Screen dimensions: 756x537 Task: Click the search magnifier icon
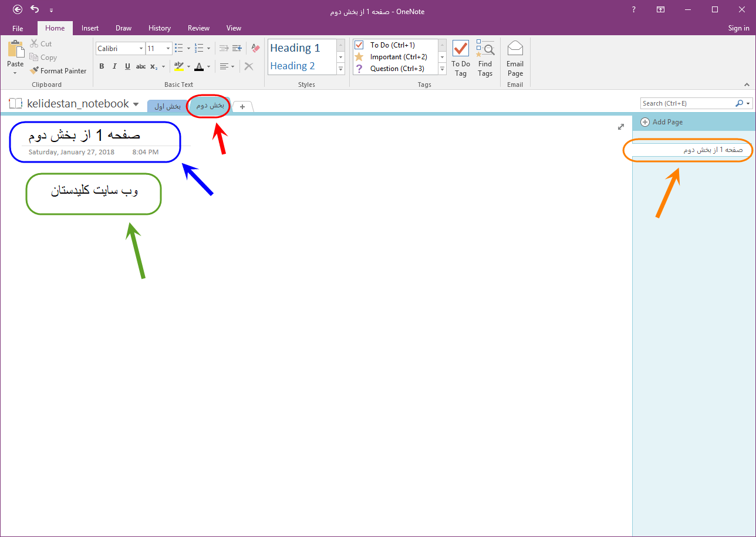(x=739, y=103)
